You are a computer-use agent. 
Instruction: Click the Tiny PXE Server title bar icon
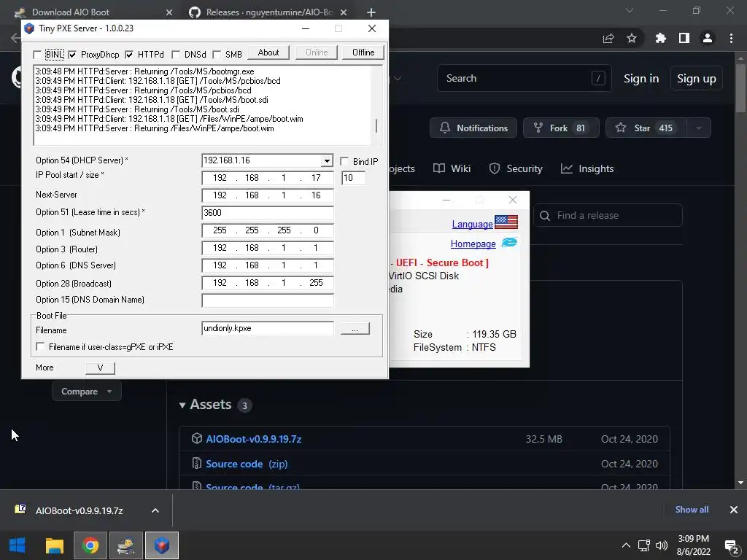tap(29, 28)
